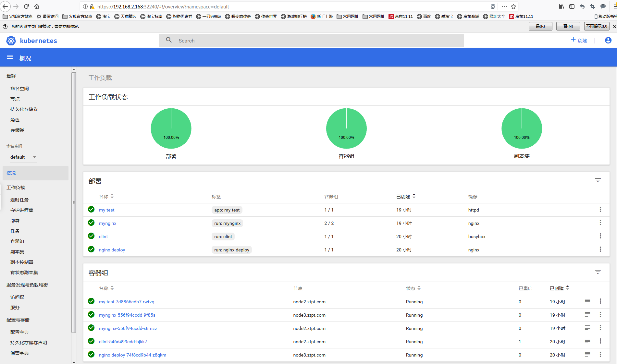Toggle browser sidebar view icon
The image size is (617, 364).
click(x=572, y=6)
